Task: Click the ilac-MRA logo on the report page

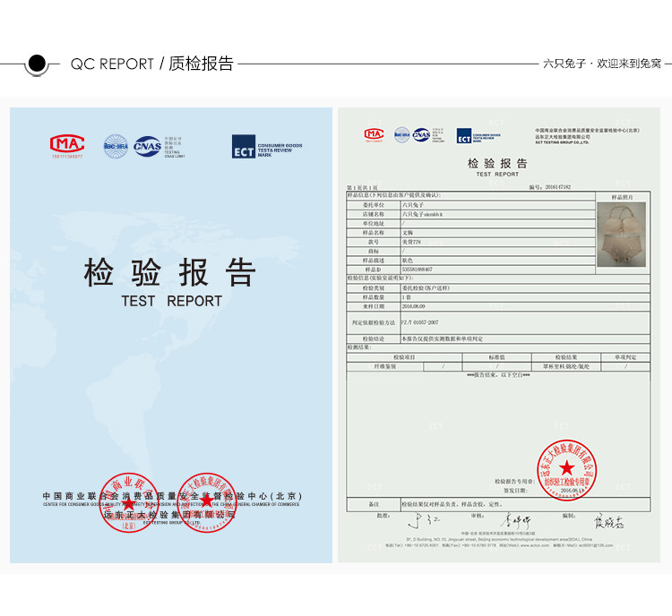Action: (x=402, y=135)
